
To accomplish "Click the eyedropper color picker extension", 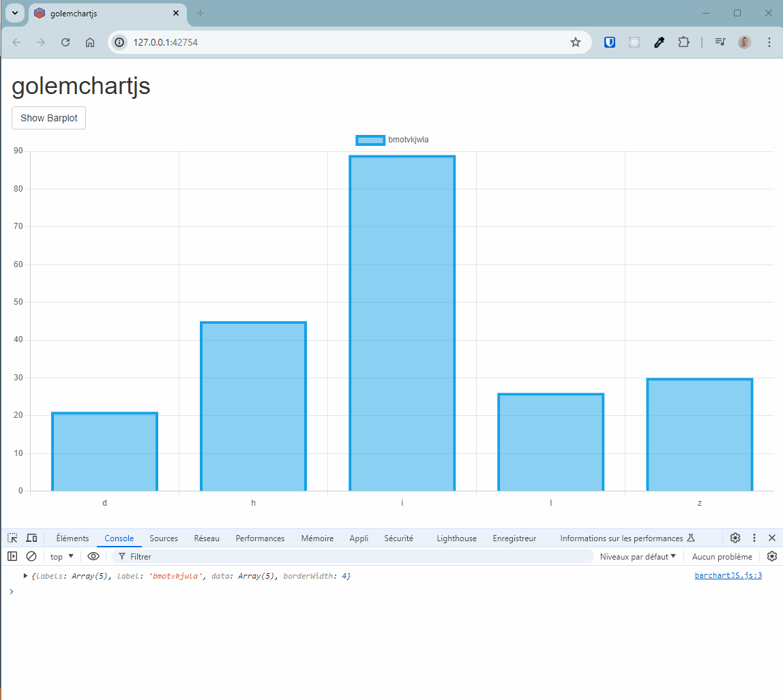I will 659,42.
